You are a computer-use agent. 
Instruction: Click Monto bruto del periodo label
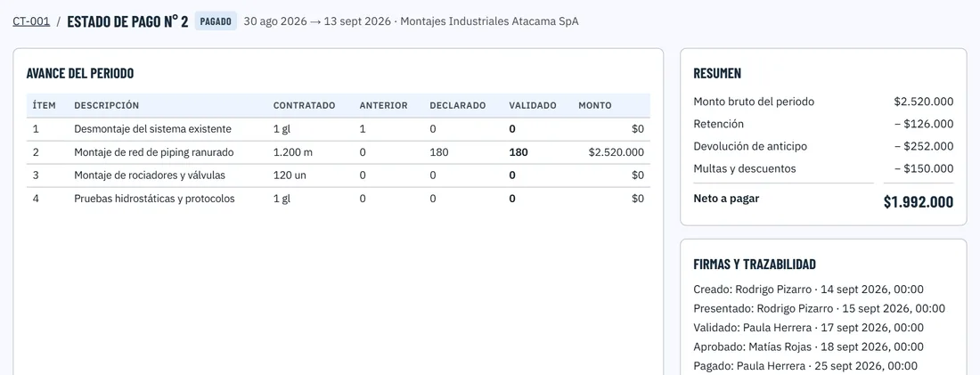pos(754,102)
